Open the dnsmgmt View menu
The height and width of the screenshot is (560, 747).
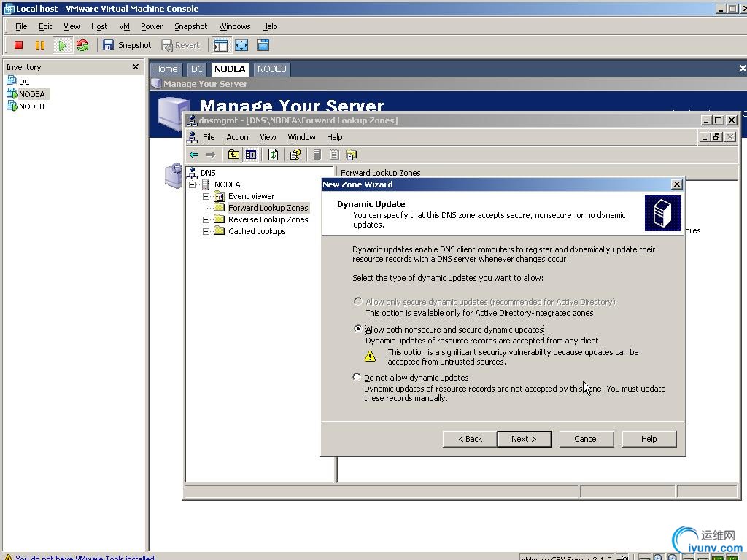268,137
